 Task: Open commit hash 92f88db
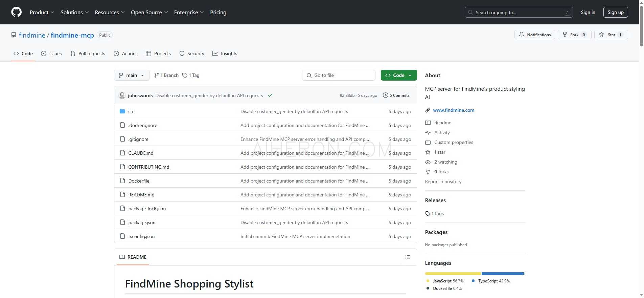[x=347, y=95]
